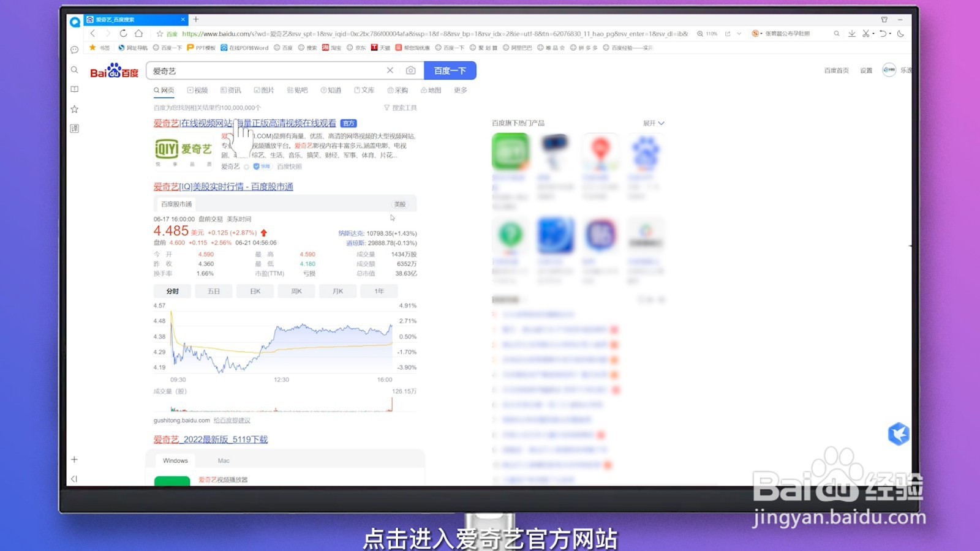
Task: Select the 月K chart tab
Action: click(x=338, y=291)
